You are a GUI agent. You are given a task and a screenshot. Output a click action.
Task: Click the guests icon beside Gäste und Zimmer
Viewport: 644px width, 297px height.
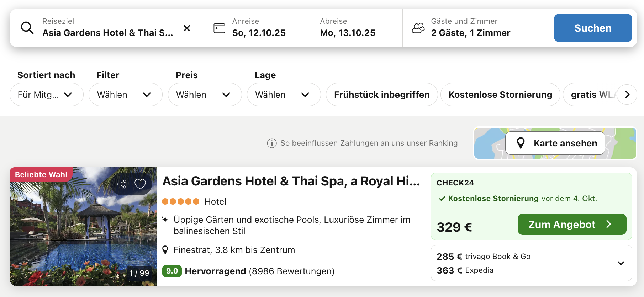[418, 28]
